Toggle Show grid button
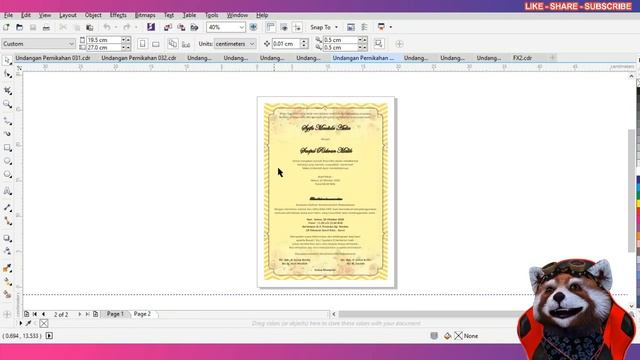The width and height of the screenshot is (640, 360). tap(284, 27)
